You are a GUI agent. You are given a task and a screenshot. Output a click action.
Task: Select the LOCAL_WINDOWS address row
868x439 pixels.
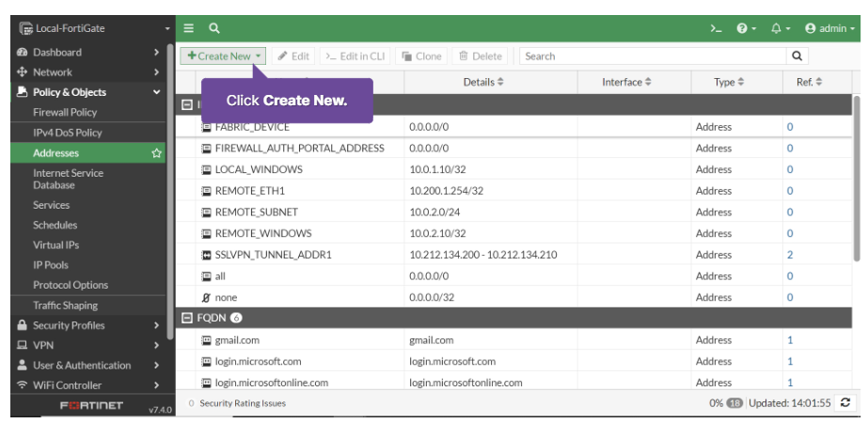(x=513, y=169)
